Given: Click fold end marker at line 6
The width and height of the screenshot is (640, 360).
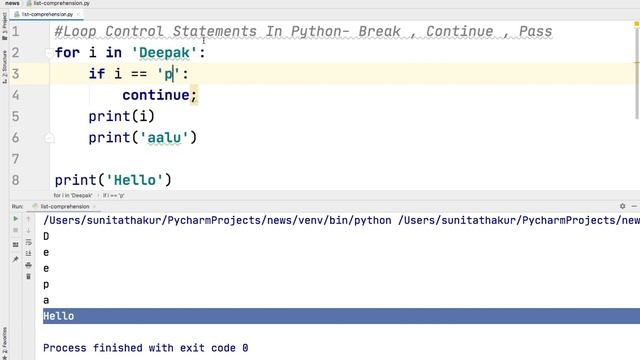Looking at the screenshot, I should [x=49, y=138].
